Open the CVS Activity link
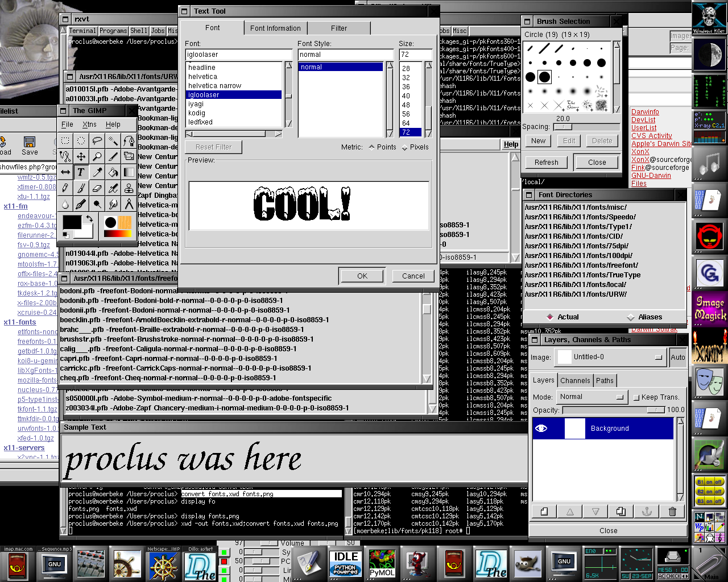 [x=652, y=136]
